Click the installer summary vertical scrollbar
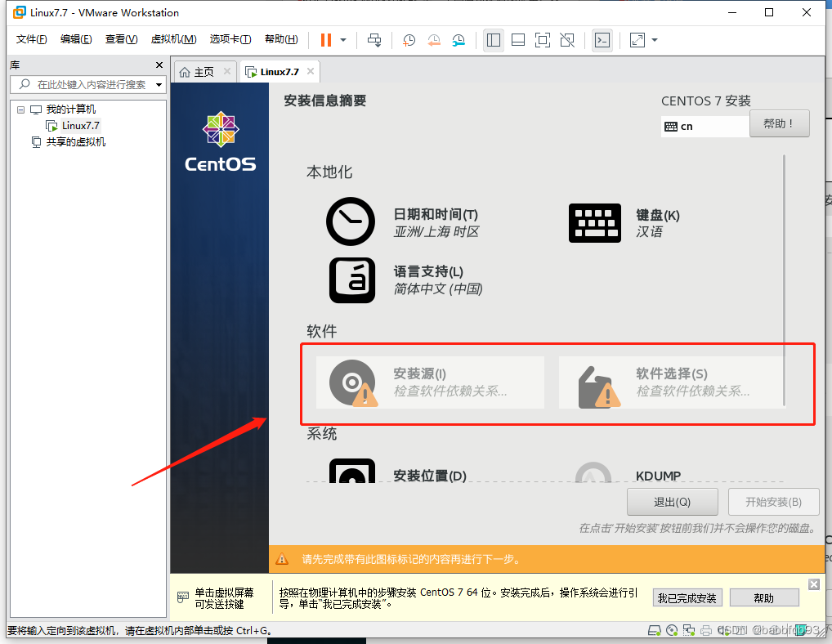This screenshot has height=644, width=832. pos(784,281)
